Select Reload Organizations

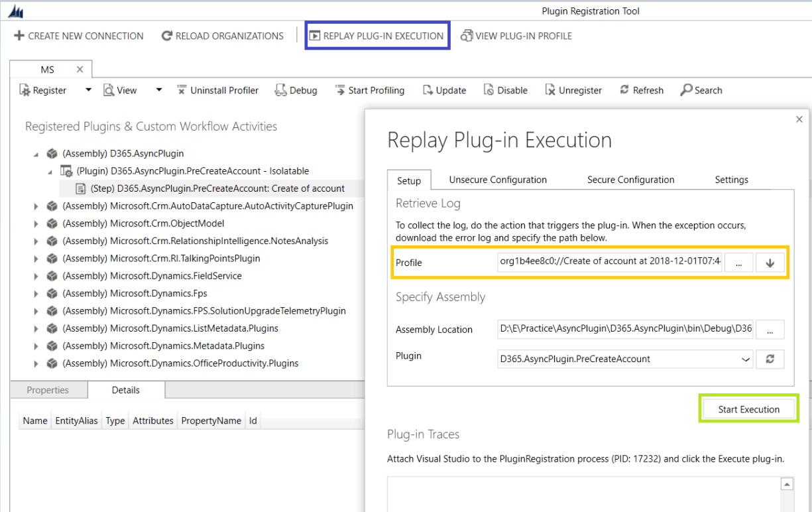(223, 36)
